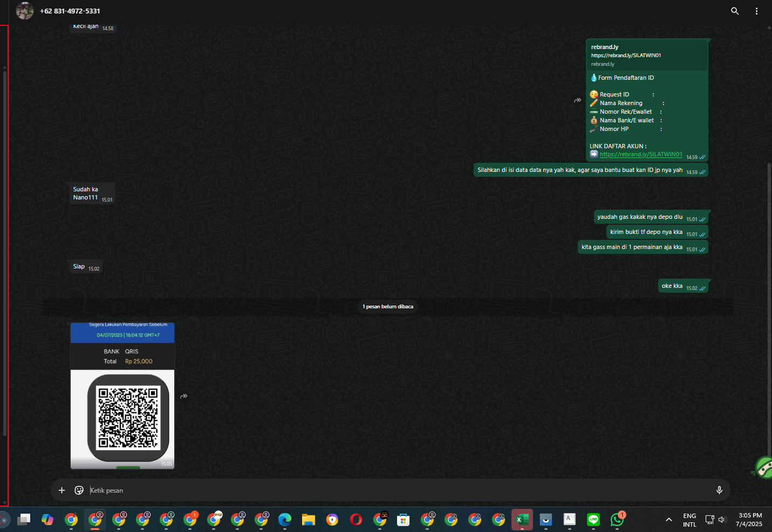772x532 pixels.
Task: Click the 'Nama Rekening' line in the form
Action: click(x=627, y=103)
